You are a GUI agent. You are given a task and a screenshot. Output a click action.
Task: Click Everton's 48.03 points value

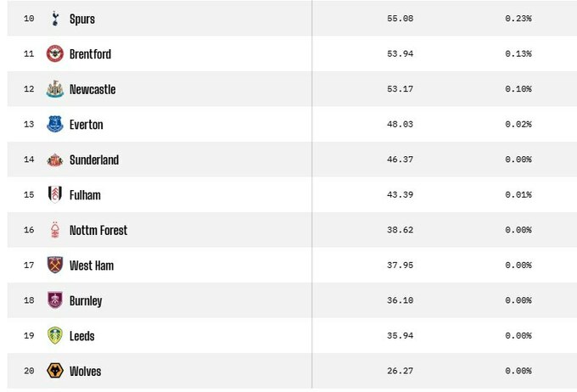400,125
